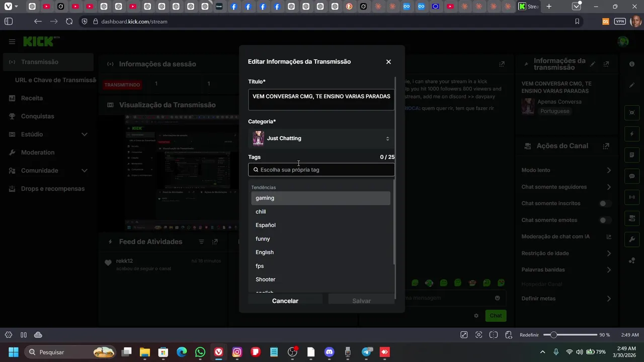Edit the stream Título text field
Screen dimensions: 644x362
(x=321, y=99)
